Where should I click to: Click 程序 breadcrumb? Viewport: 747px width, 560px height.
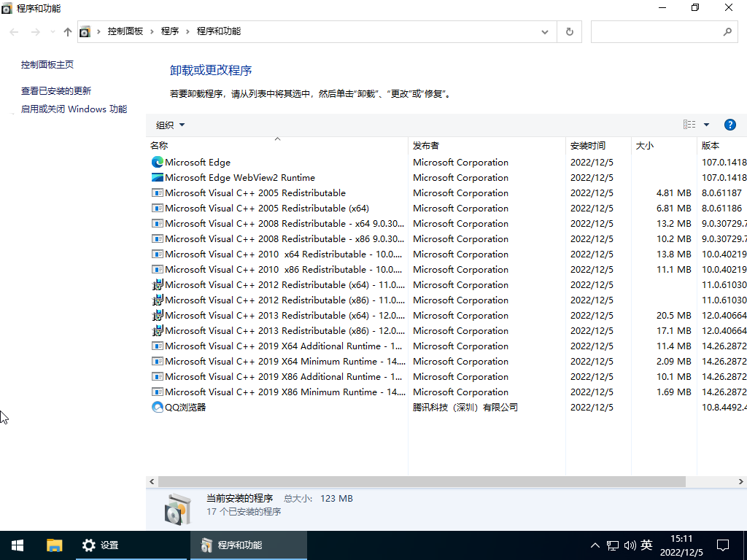(170, 31)
